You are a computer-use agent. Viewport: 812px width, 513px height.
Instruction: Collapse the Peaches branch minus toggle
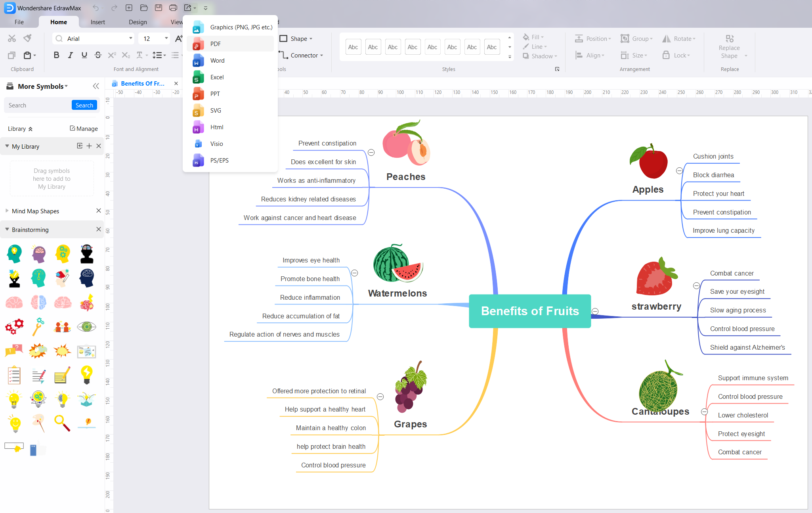point(371,152)
